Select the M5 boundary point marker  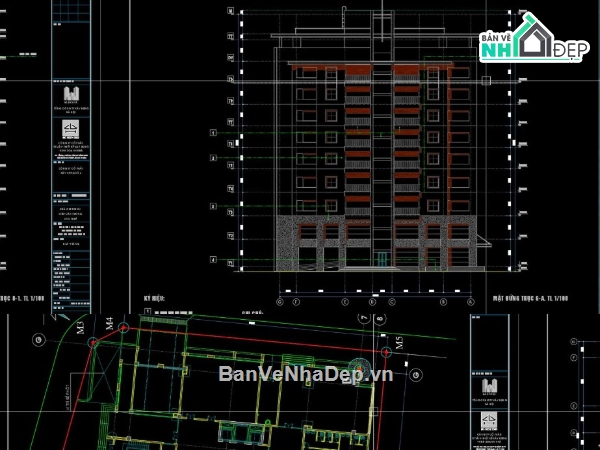click(386, 352)
